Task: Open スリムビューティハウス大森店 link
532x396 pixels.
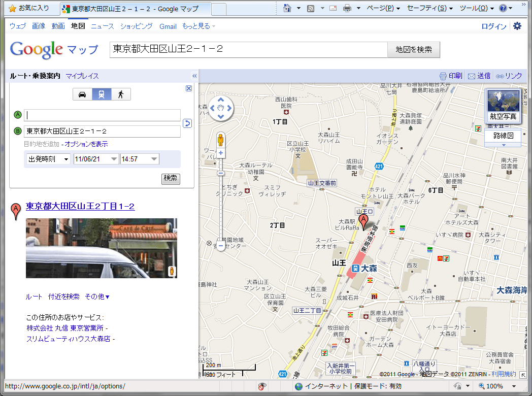Action: 69,339
